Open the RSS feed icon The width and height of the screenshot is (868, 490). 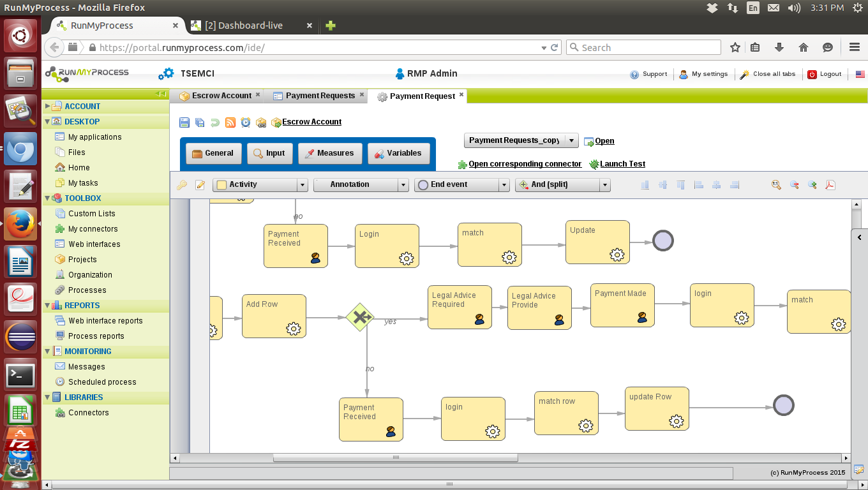pyautogui.click(x=229, y=122)
